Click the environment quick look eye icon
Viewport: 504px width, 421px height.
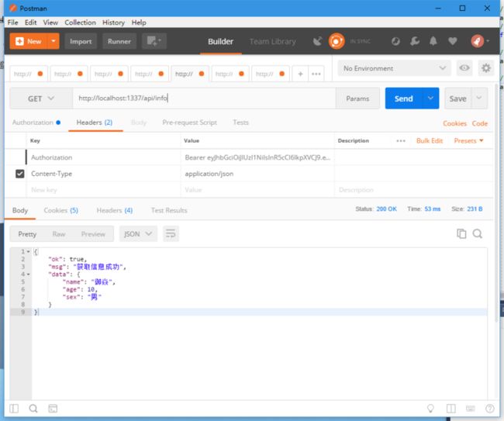pyautogui.click(x=464, y=67)
